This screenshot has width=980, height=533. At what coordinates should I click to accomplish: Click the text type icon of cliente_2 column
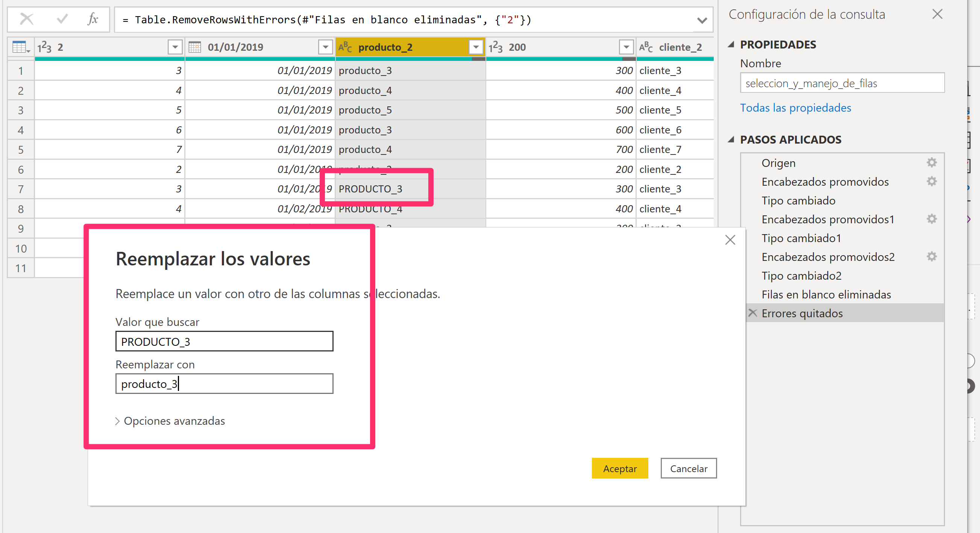(x=646, y=47)
